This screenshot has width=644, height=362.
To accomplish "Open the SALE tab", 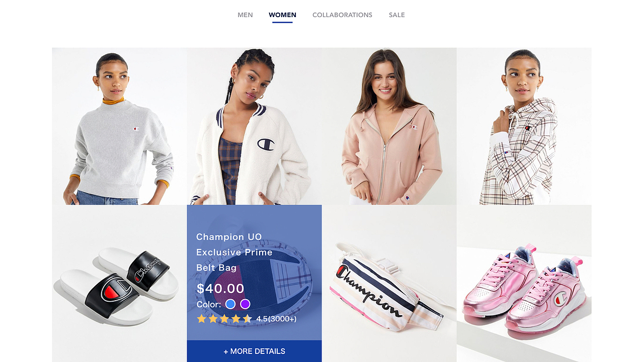I will coord(396,15).
